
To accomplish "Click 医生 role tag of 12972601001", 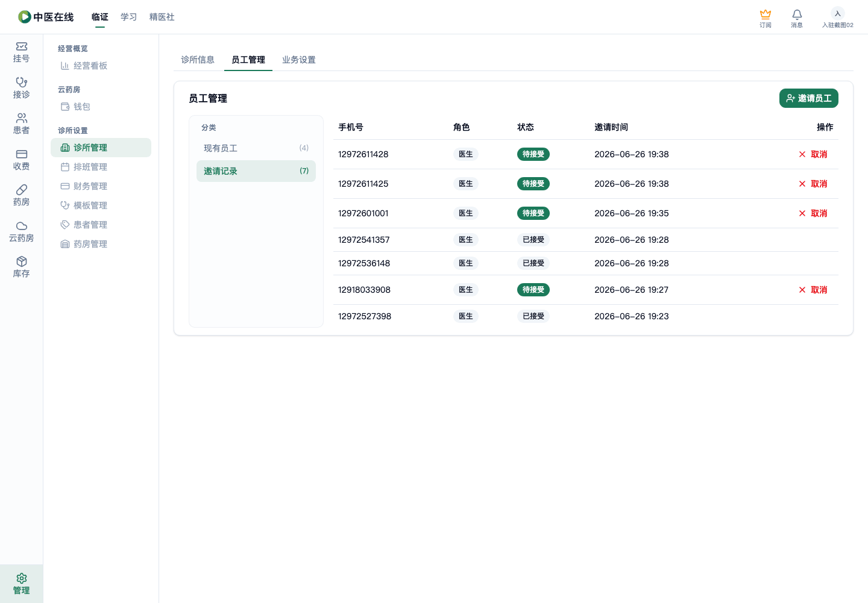I will pos(466,213).
